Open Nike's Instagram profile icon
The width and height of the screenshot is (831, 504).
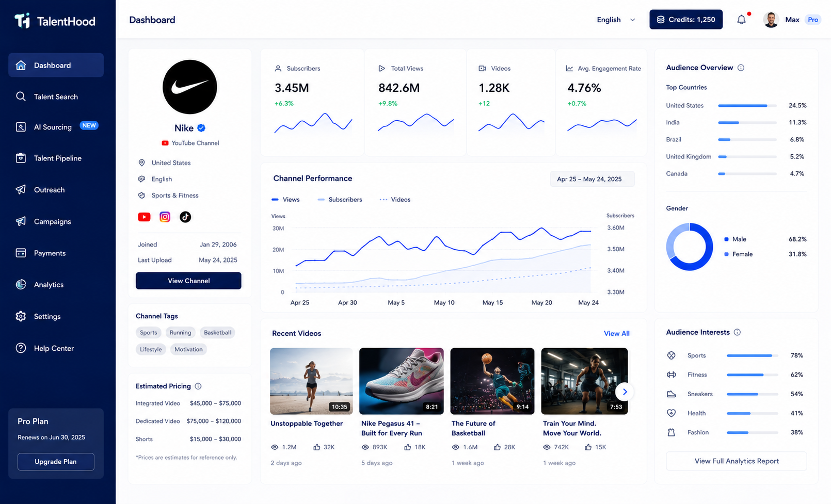(165, 217)
